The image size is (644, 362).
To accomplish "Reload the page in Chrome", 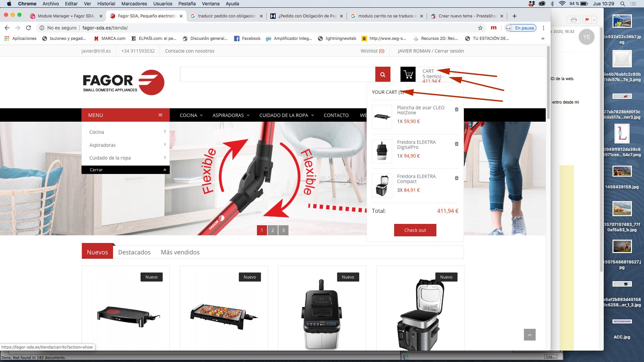I will [29, 28].
